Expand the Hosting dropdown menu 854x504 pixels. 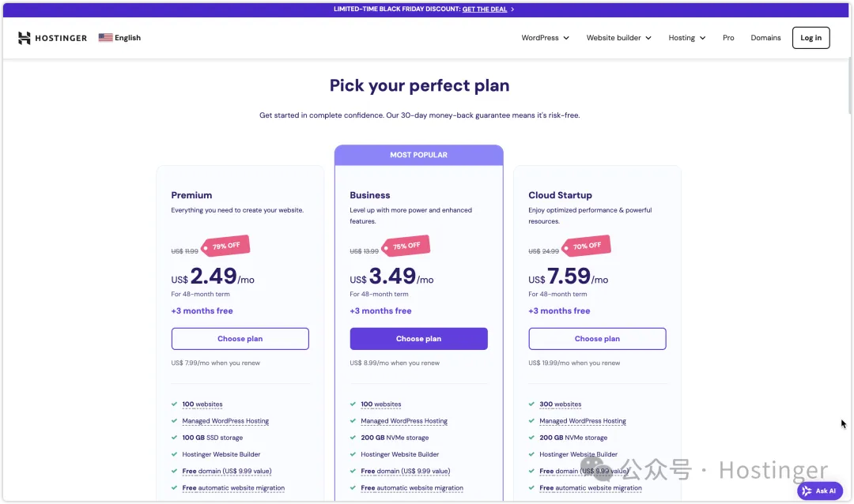[x=686, y=38]
